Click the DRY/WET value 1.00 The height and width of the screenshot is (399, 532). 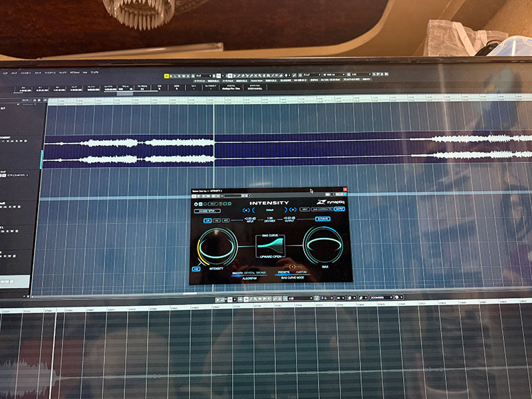270,219
